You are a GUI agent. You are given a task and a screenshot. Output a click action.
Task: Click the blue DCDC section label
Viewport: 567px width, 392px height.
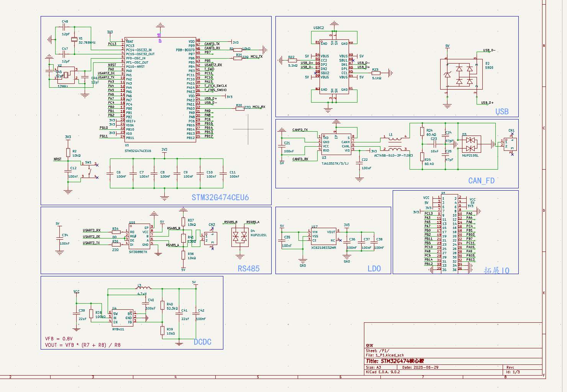pyautogui.click(x=202, y=342)
